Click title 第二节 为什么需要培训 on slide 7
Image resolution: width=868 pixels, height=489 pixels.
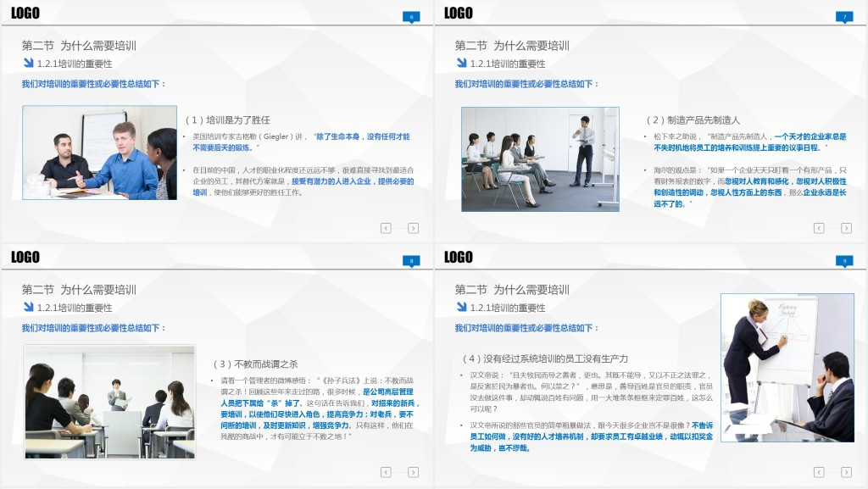tap(511, 46)
